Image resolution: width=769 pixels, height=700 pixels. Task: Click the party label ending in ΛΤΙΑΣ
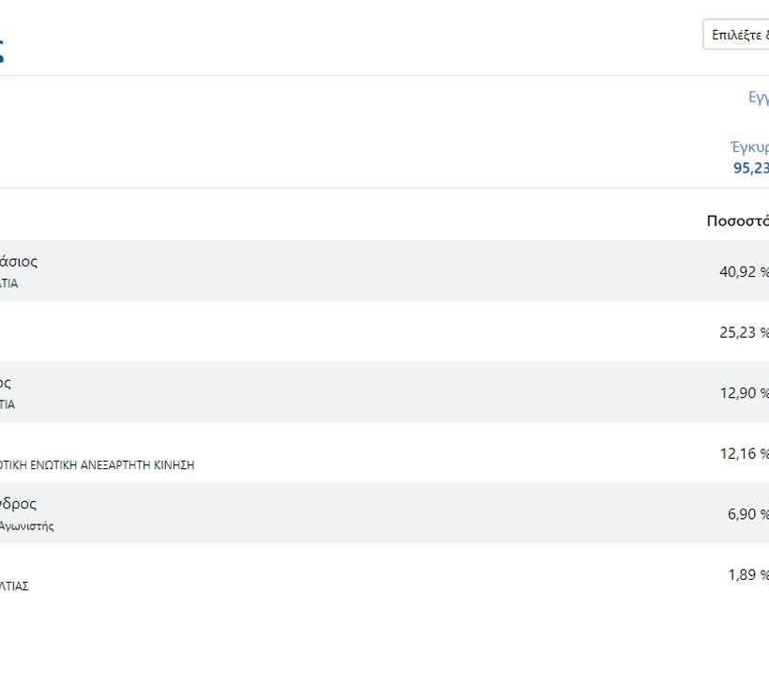click(x=14, y=586)
